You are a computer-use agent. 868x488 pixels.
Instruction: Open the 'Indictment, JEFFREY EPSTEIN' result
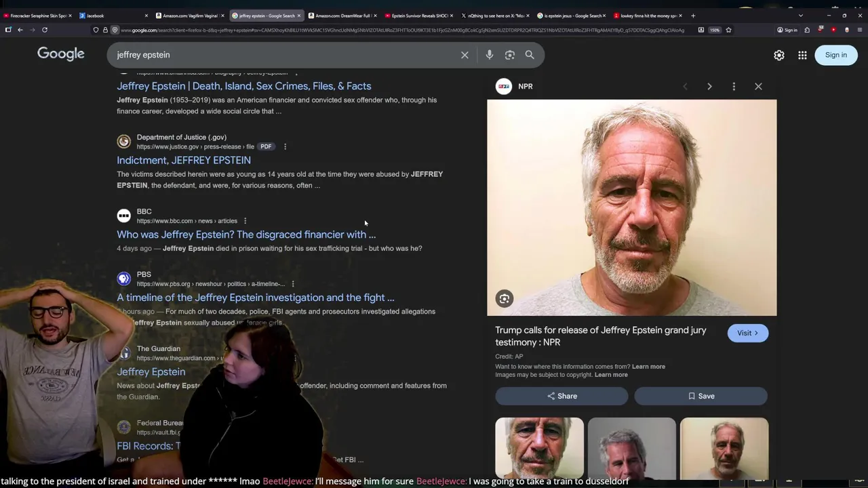click(x=184, y=161)
